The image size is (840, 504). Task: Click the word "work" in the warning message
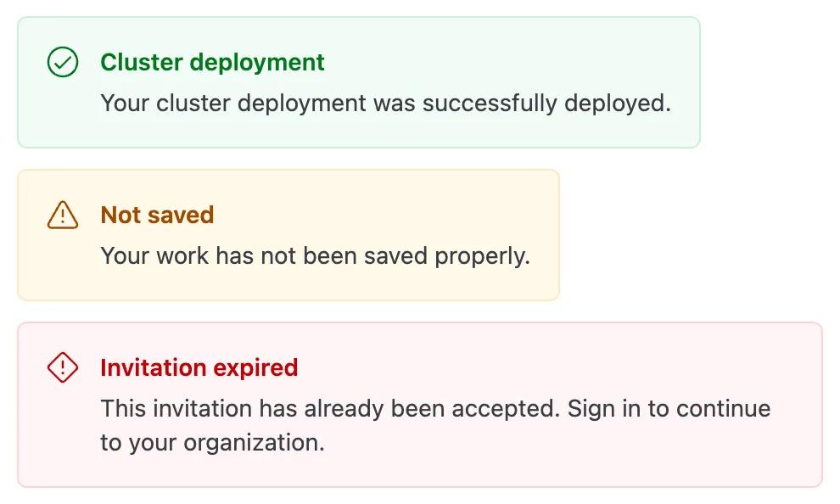point(185,256)
